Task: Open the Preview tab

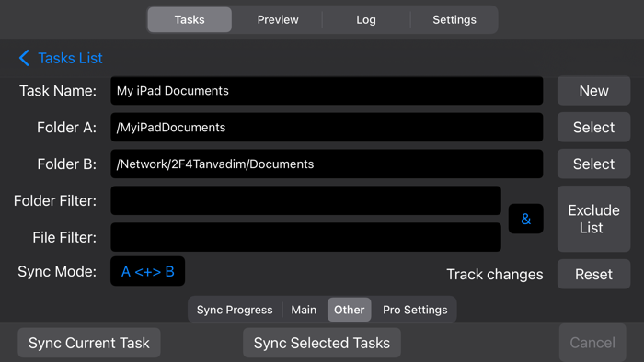Action: click(x=278, y=19)
